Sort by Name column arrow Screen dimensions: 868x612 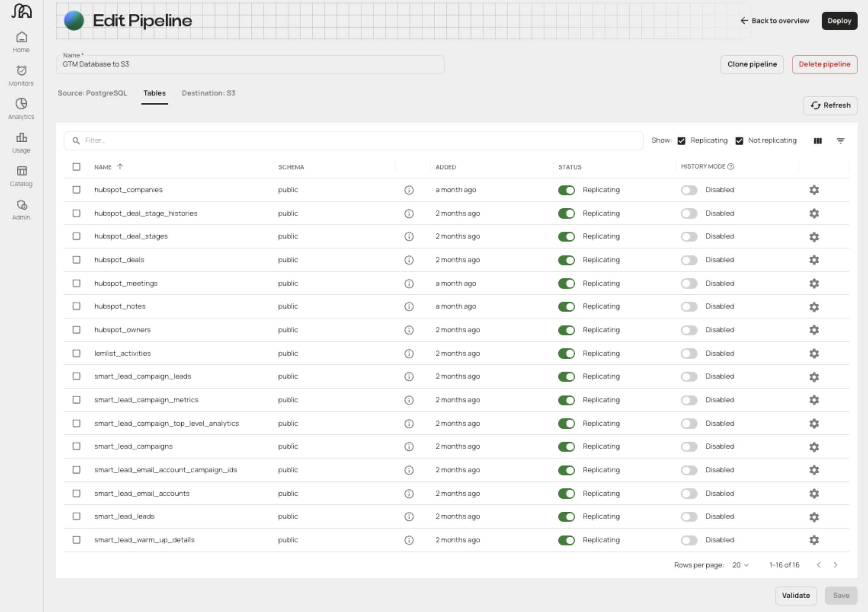point(120,166)
